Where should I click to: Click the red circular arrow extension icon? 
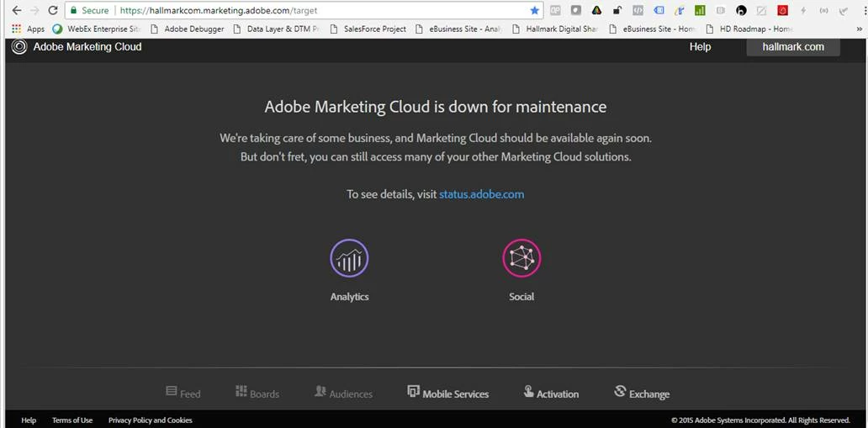coord(783,10)
